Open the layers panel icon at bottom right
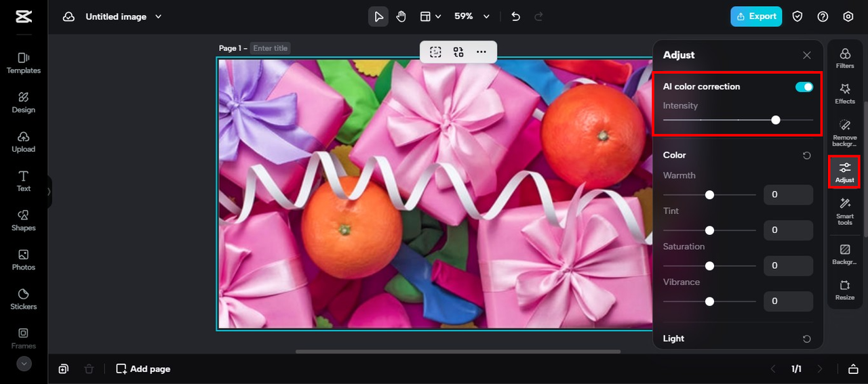The width and height of the screenshot is (868, 384). (x=853, y=369)
